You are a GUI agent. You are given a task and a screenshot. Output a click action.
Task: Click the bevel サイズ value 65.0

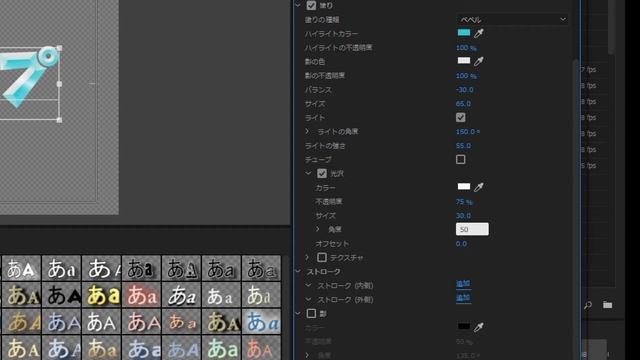click(463, 104)
